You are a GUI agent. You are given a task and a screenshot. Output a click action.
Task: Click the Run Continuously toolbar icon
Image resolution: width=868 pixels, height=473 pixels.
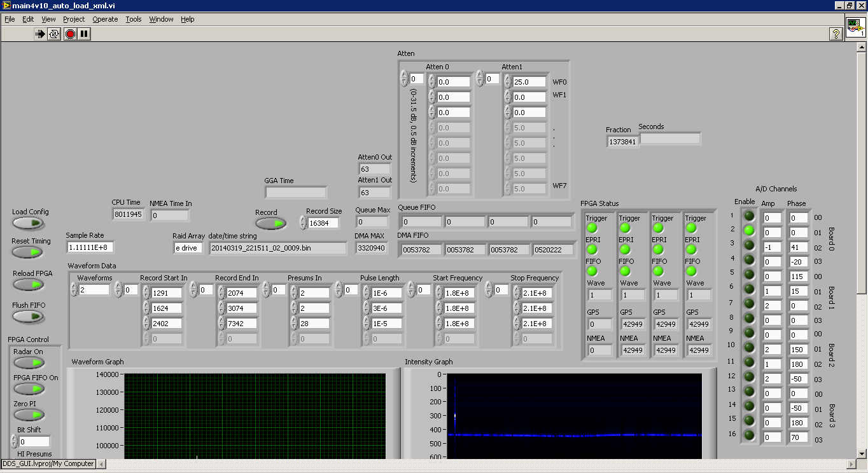pos(54,34)
